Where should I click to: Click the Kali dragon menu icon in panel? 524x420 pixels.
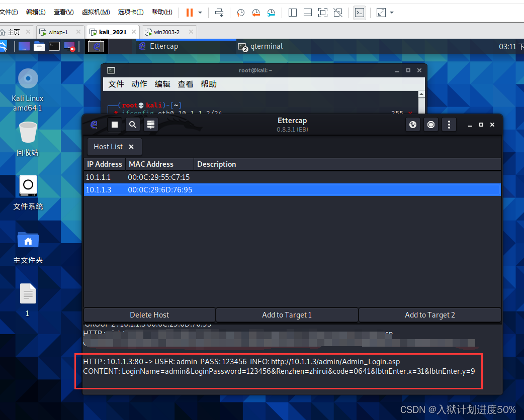click(x=4, y=46)
